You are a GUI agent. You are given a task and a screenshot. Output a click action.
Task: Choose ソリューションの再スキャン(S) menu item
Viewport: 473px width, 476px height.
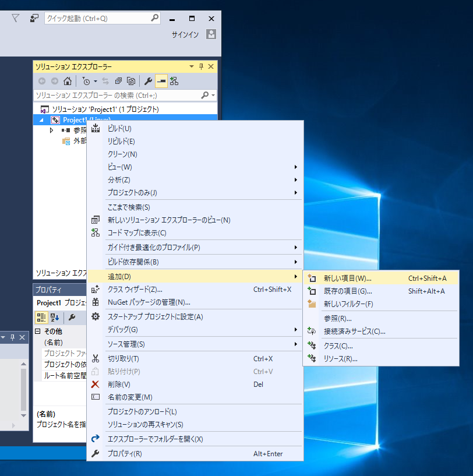195,424
